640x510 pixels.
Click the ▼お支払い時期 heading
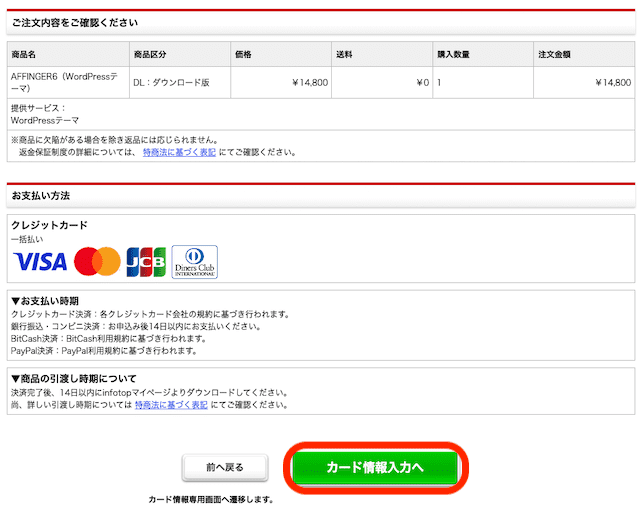45,301
